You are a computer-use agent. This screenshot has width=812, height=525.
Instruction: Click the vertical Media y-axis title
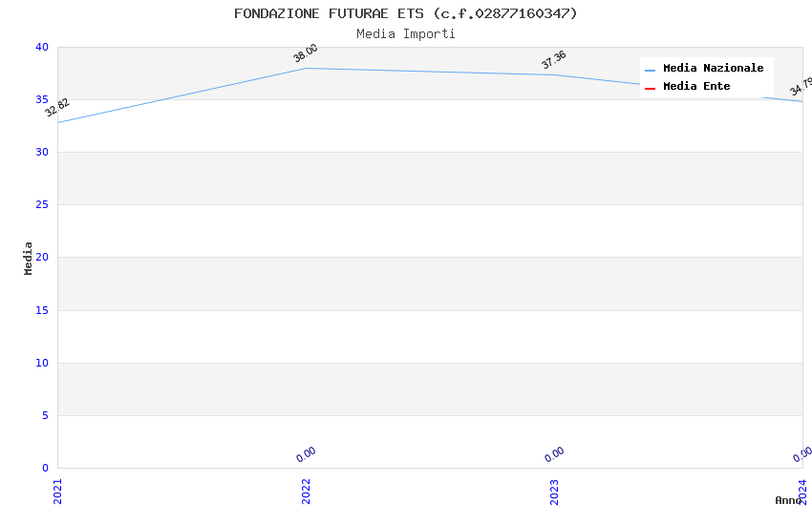click(x=29, y=258)
